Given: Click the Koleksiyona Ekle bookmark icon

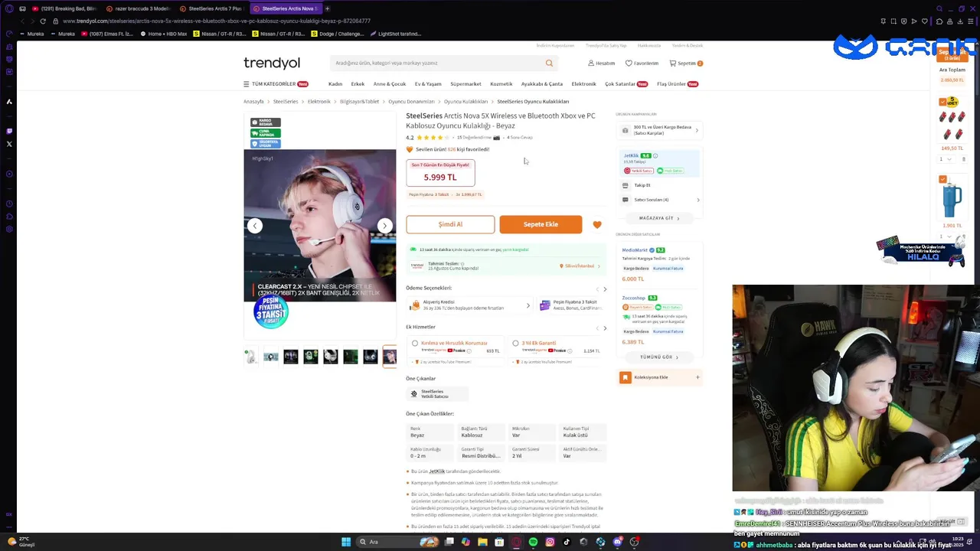Looking at the screenshot, I should click(x=626, y=377).
